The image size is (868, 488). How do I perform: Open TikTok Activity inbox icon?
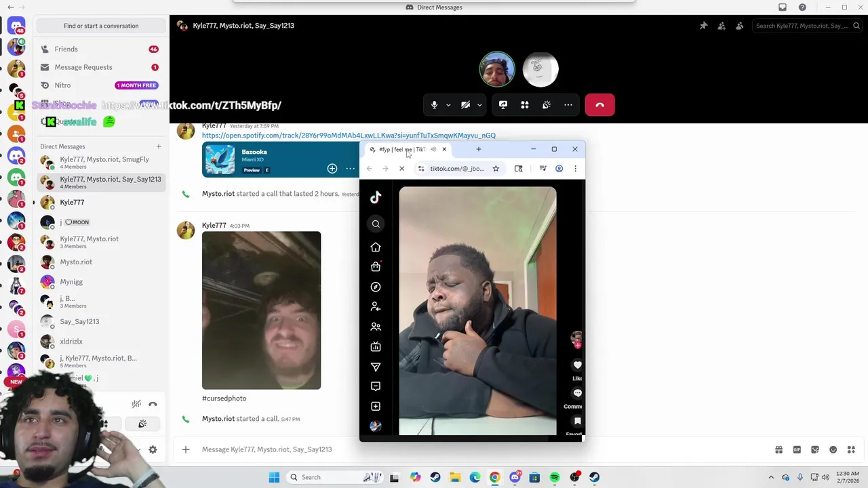pyautogui.click(x=376, y=386)
